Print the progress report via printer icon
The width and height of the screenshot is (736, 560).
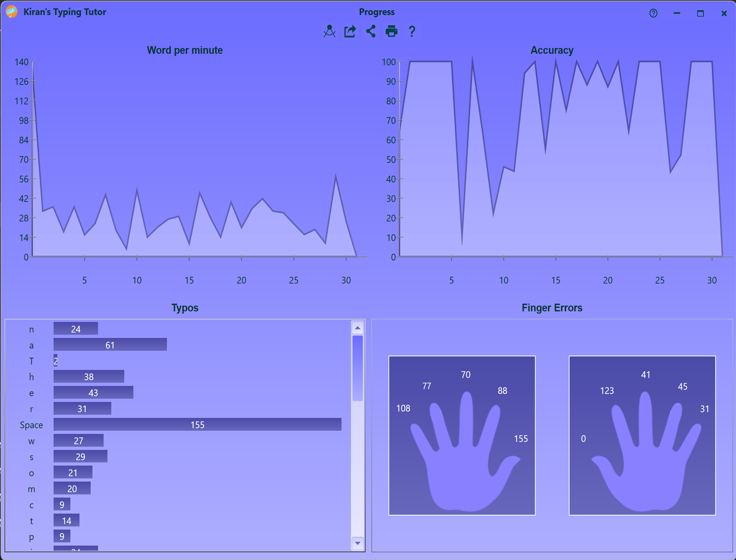[391, 31]
